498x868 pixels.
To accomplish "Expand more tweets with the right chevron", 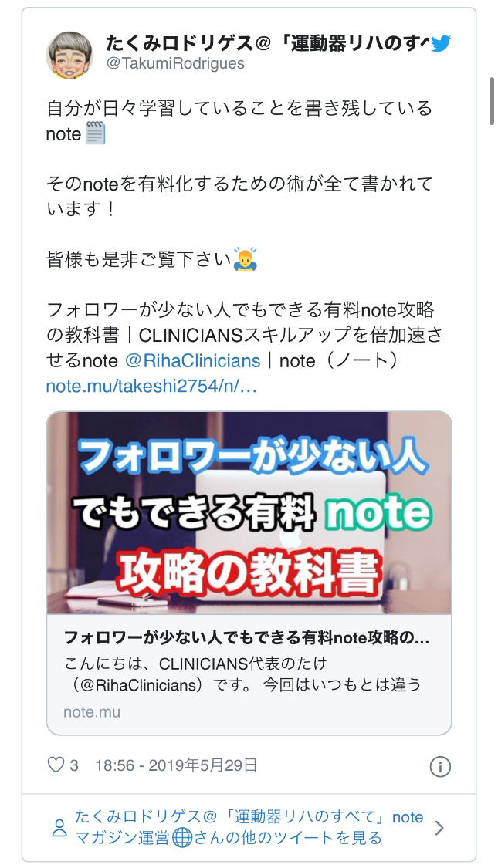I will (439, 828).
